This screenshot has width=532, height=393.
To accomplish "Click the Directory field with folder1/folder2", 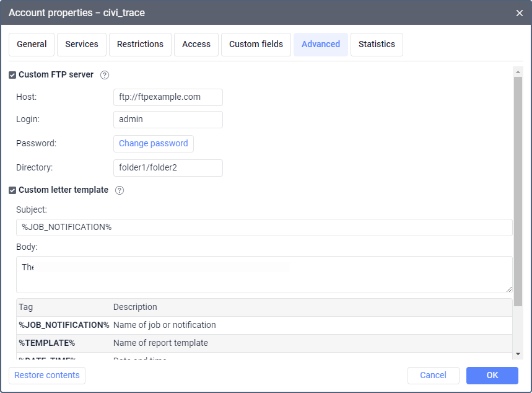I will pyautogui.click(x=168, y=168).
